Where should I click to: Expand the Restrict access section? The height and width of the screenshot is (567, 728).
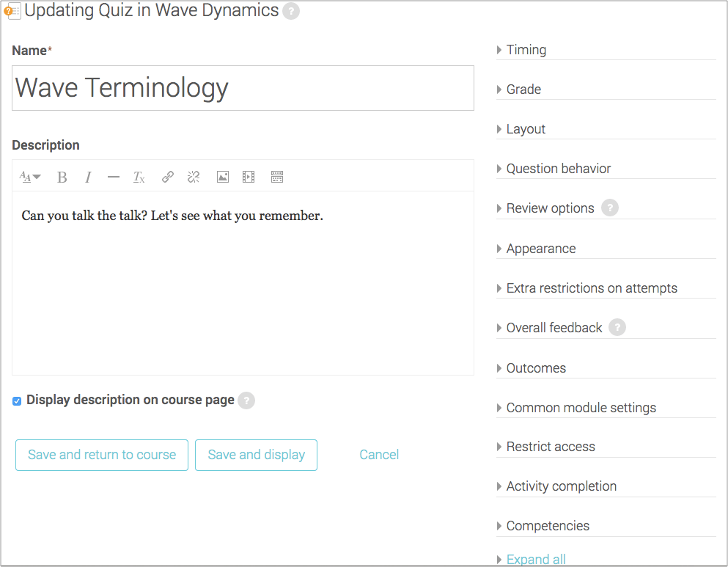(x=549, y=446)
